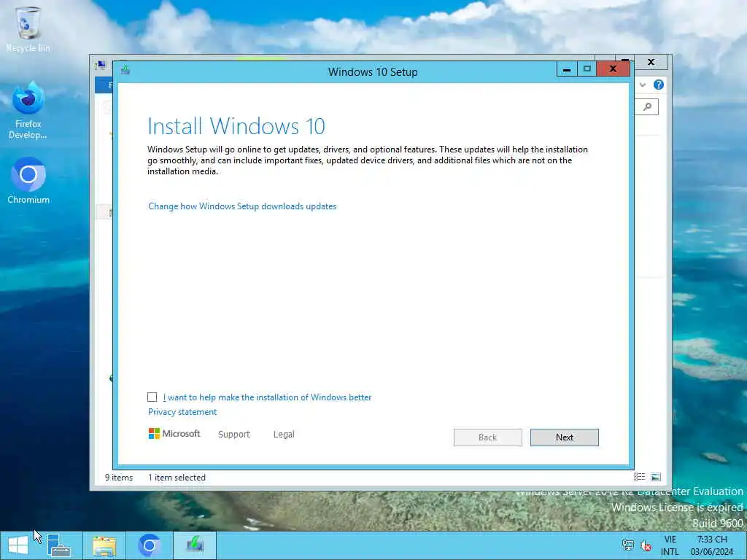The width and height of the screenshot is (747, 560).
Task: Enable the help make installation better checkbox
Action: point(152,397)
